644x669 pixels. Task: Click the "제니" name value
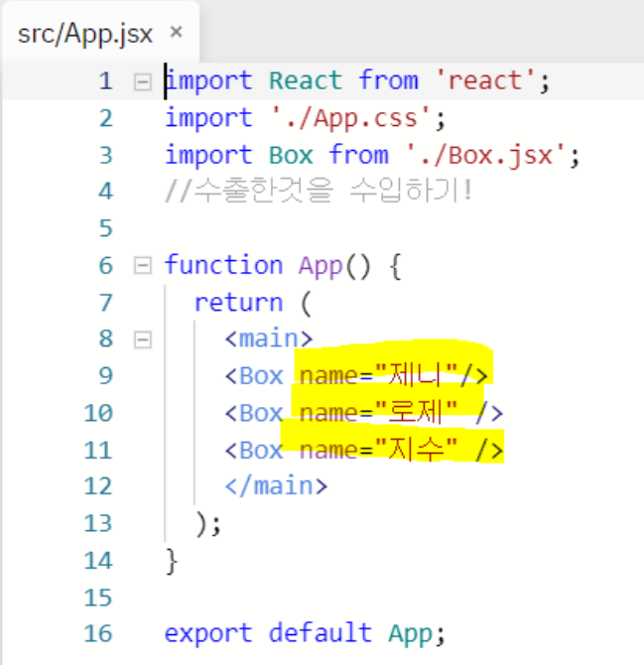416,375
